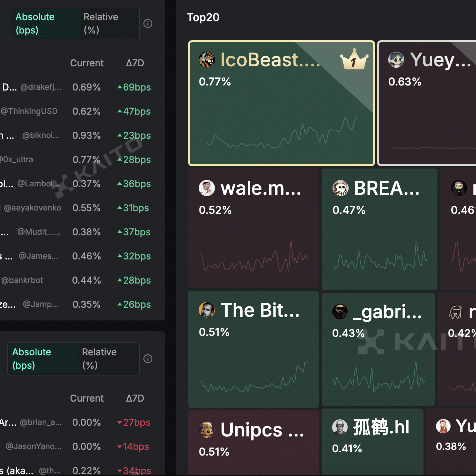Click the info icon beside lower Relative toggle

click(x=148, y=359)
